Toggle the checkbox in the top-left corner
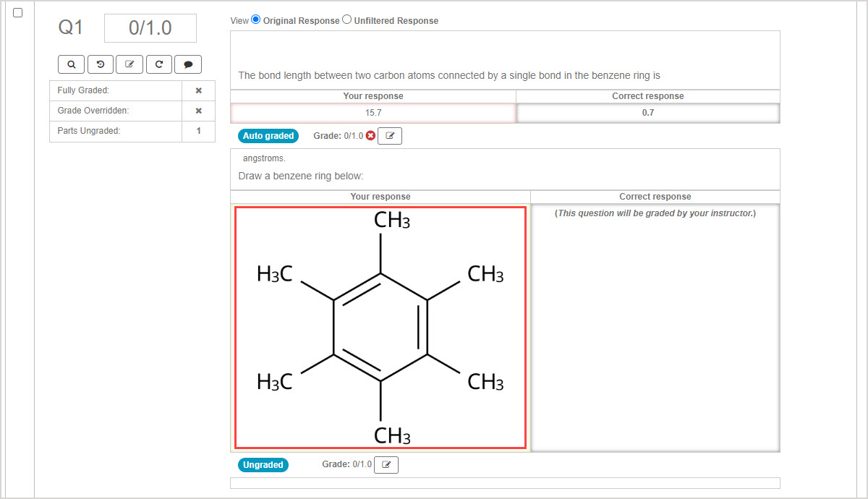 (18, 12)
